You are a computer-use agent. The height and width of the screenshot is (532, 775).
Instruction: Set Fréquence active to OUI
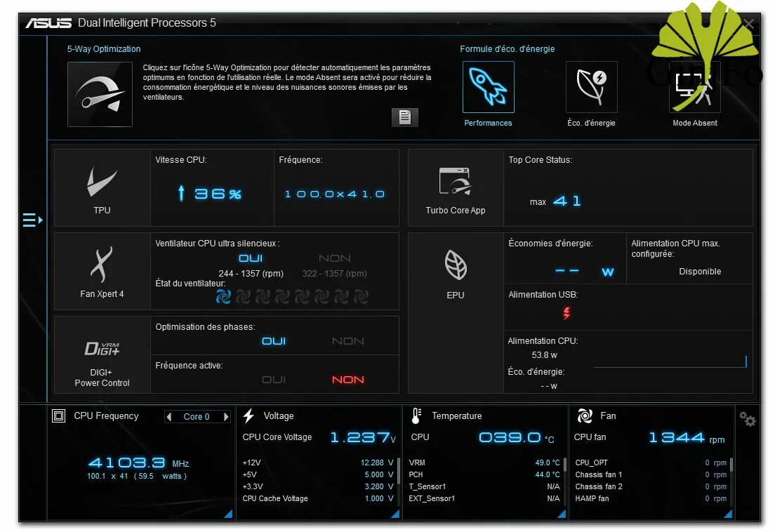[x=274, y=380]
